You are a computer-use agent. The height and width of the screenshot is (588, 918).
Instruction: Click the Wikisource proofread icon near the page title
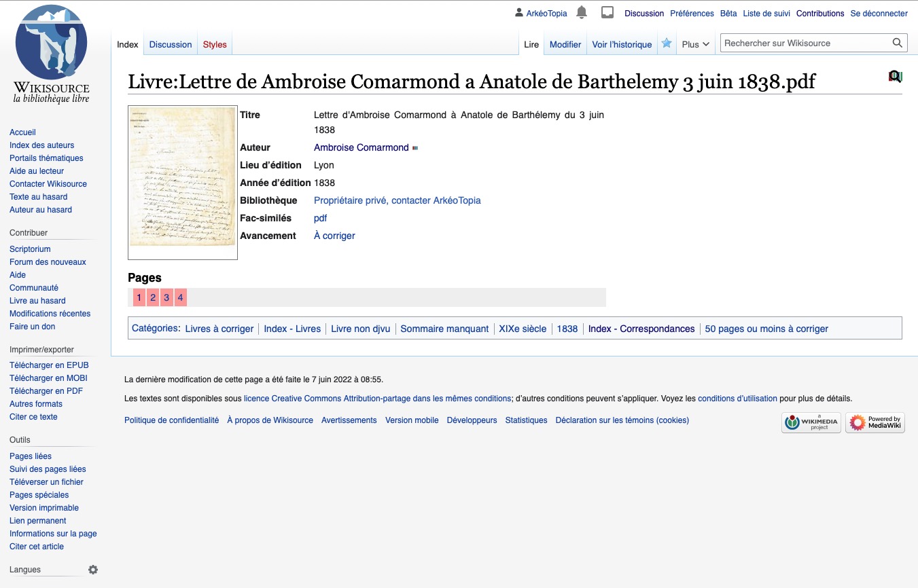pos(895,76)
